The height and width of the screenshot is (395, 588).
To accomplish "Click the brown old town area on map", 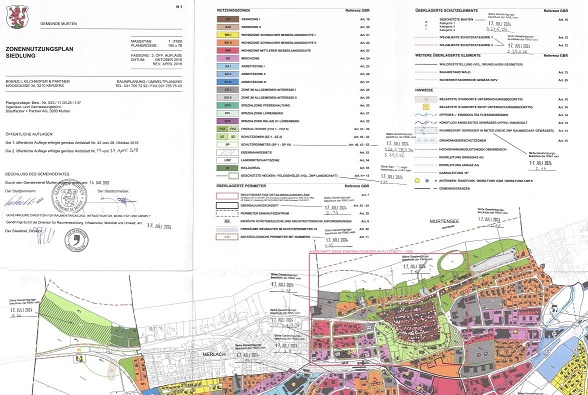I will 412,322.
